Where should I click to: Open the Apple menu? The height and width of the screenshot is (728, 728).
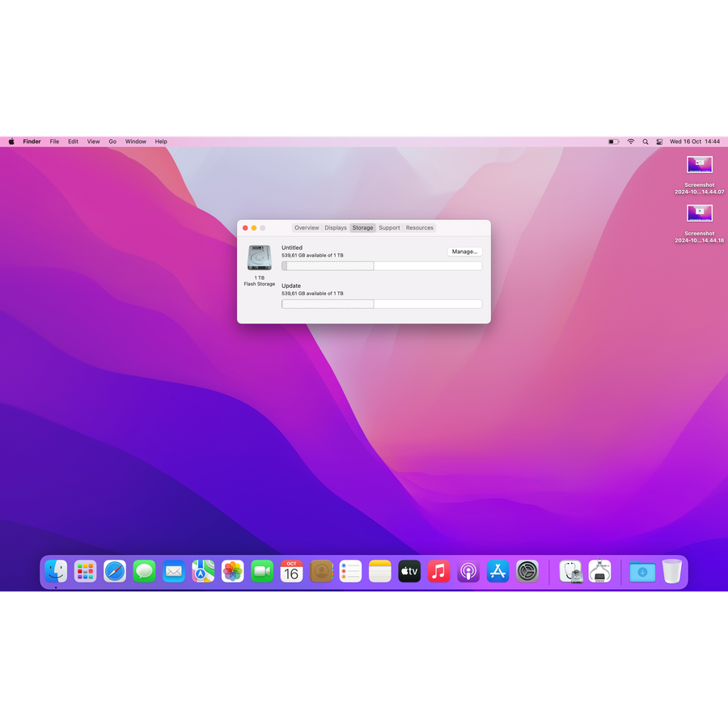click(x=11, y=142)
